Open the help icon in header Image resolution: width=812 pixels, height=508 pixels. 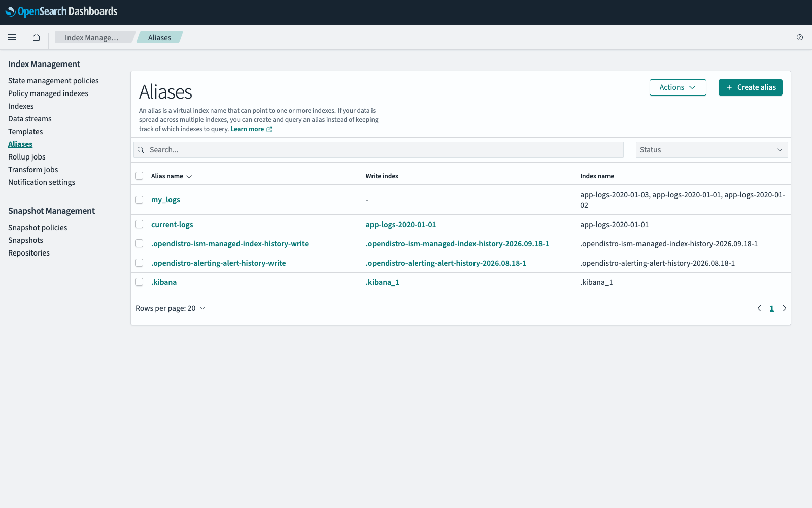(x=800, y=37)
